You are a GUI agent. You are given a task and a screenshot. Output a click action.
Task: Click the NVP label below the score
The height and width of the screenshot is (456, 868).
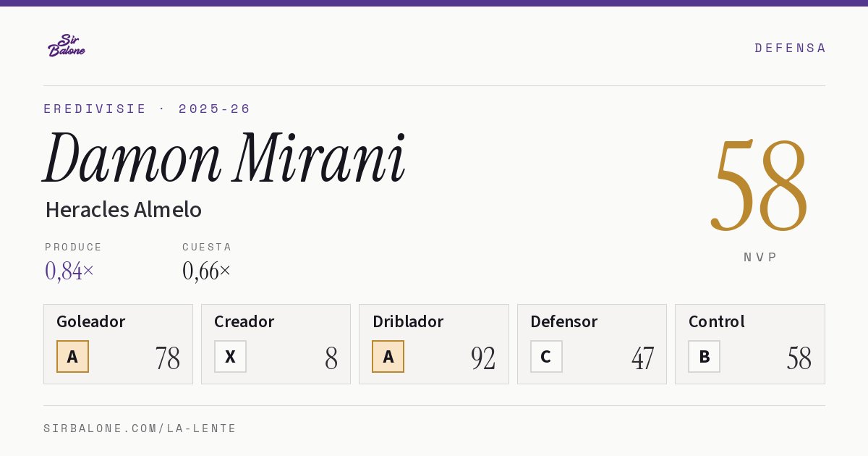click(x=760, y=257)
